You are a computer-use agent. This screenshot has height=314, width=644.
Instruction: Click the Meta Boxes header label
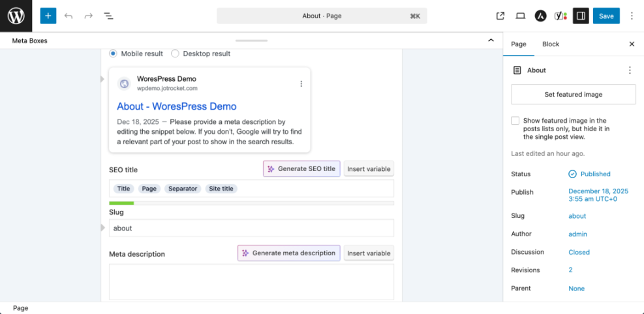coord(29,40)
